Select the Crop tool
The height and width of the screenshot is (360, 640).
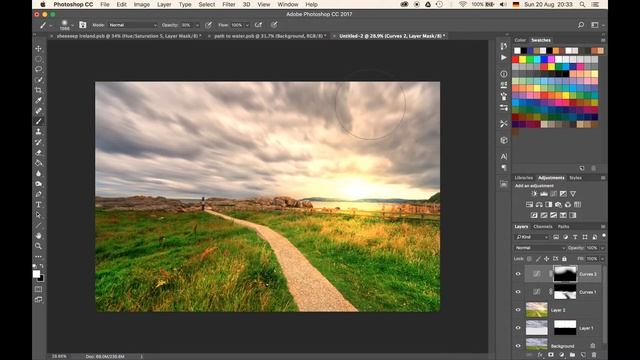click(38, 90)
